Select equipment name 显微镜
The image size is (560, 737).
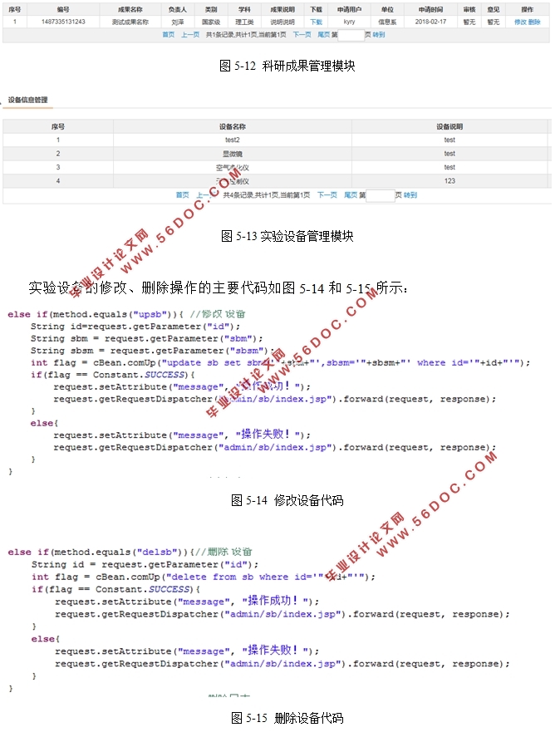click(x=233, y=154)
